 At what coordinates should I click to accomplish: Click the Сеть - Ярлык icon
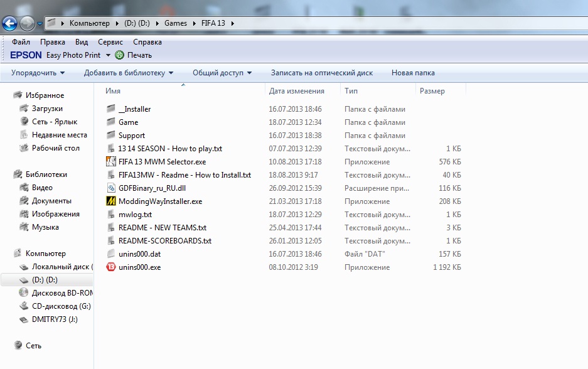tap(24, 121)
